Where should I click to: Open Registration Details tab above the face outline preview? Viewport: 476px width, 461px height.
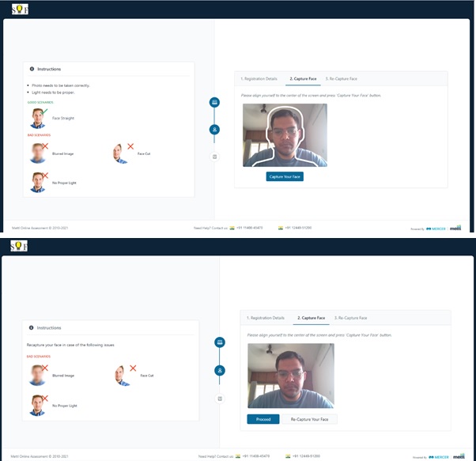pos(261,79)
